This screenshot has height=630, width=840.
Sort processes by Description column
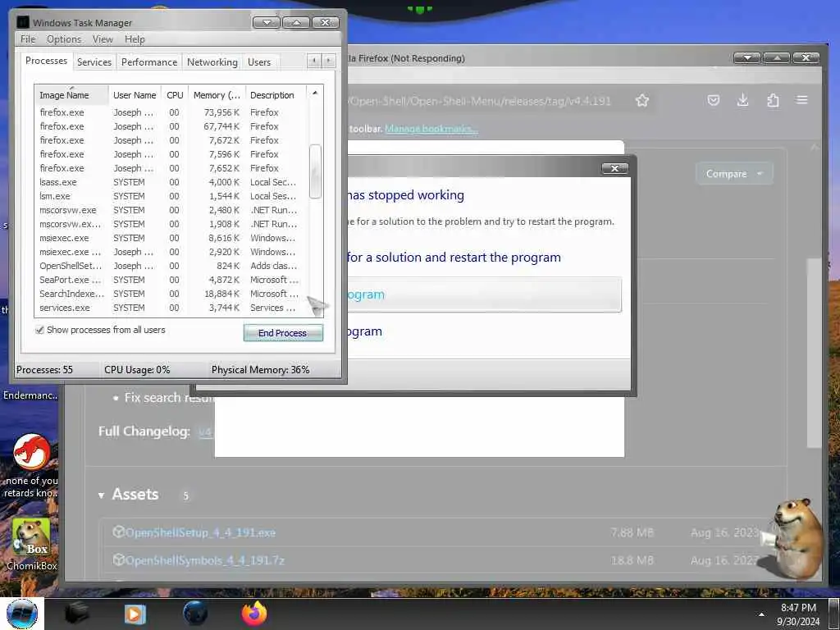(x=276, y=95)
